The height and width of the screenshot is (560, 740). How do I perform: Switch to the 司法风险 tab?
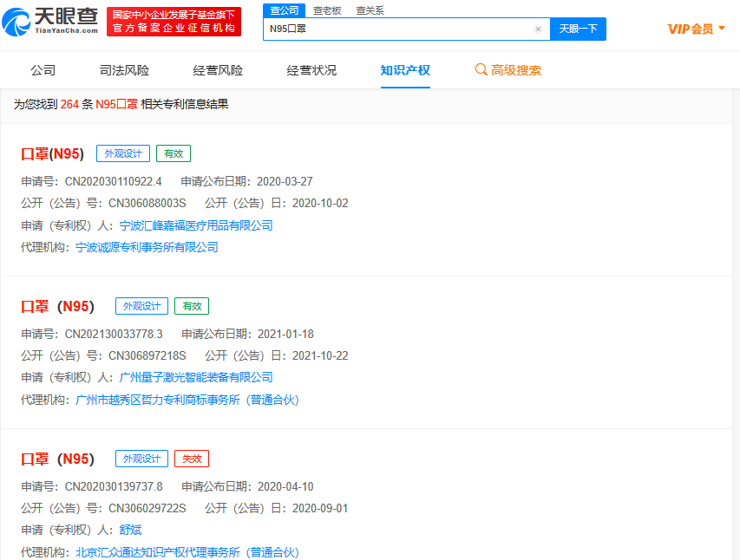point(124,70)
